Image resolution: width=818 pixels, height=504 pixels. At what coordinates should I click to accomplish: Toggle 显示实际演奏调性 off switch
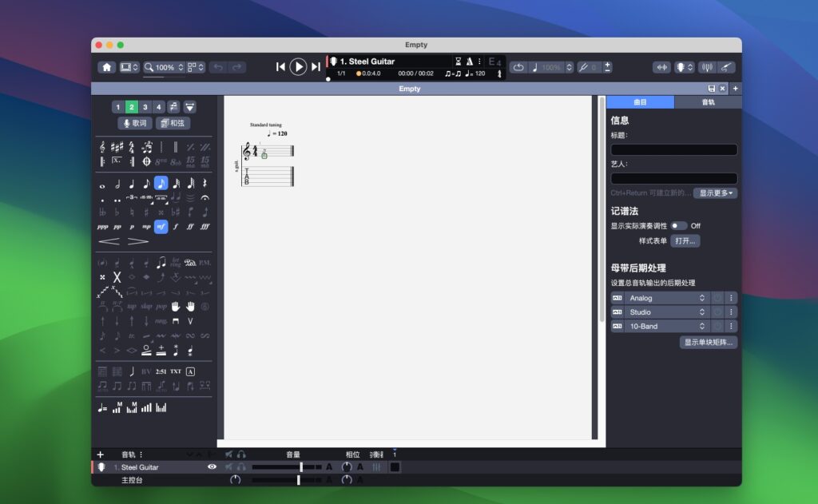tap(677, 226)
